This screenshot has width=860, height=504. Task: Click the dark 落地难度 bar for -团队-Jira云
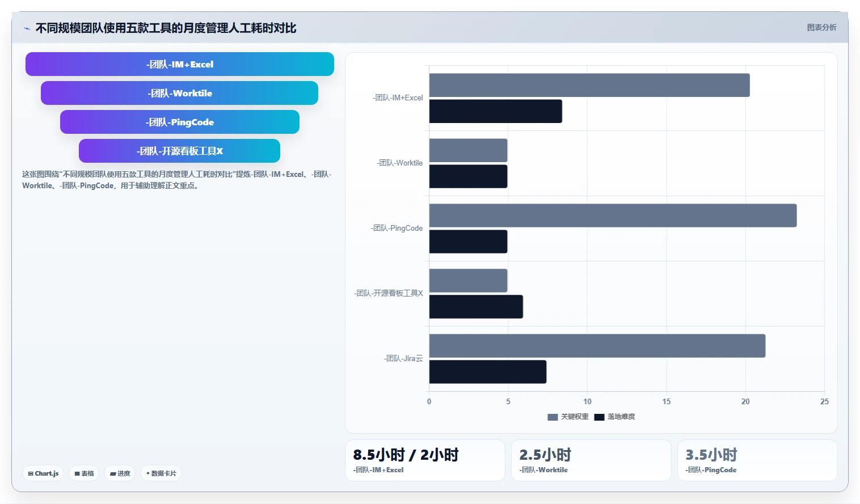pos(488,372)
